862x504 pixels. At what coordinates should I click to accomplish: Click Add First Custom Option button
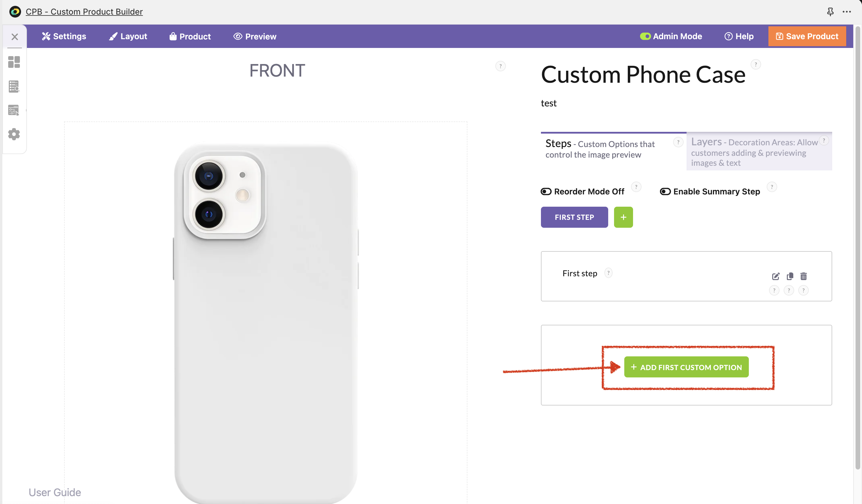click(686, 367)
